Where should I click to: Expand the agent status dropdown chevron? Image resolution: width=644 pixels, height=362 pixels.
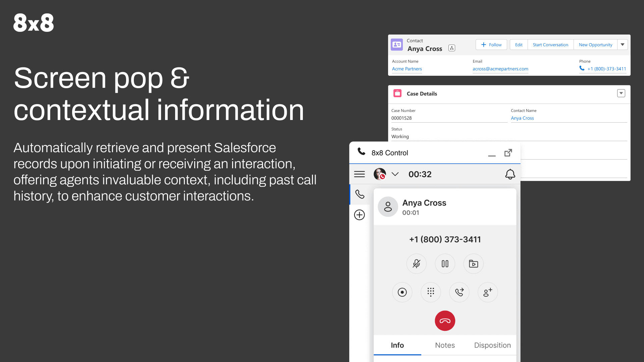[x=395, y=174]
